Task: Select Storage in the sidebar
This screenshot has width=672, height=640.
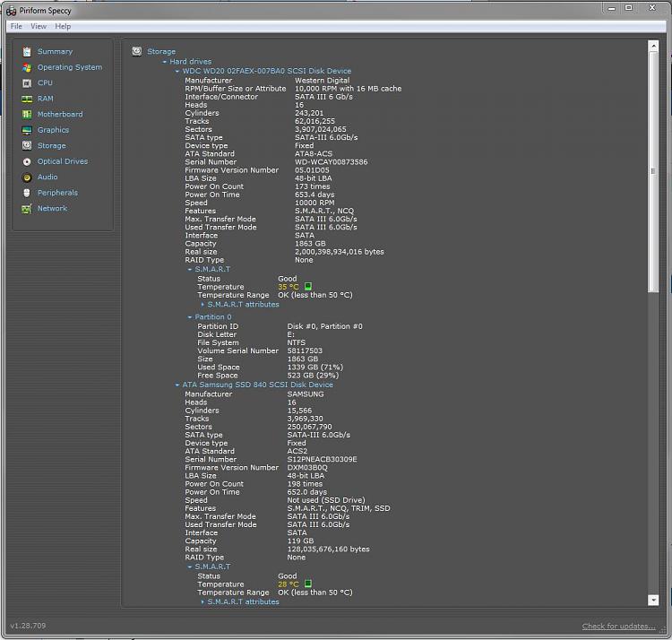Action: point(51,146)
